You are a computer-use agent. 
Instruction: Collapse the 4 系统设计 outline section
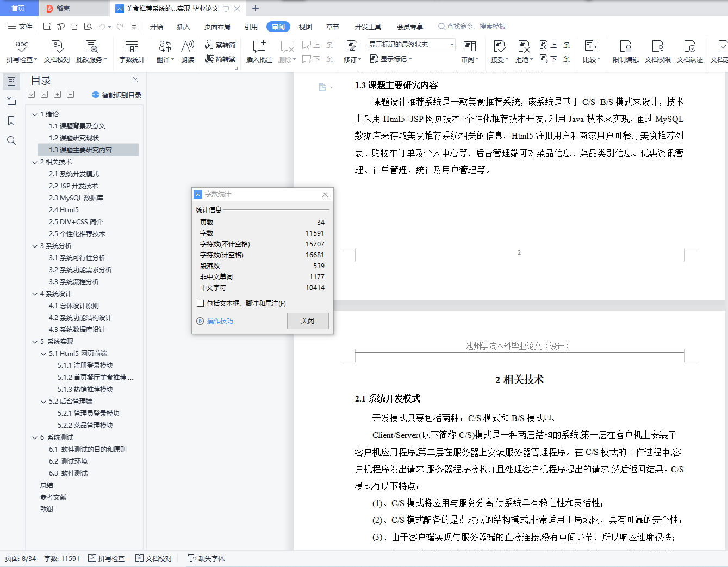coord(35,294)
